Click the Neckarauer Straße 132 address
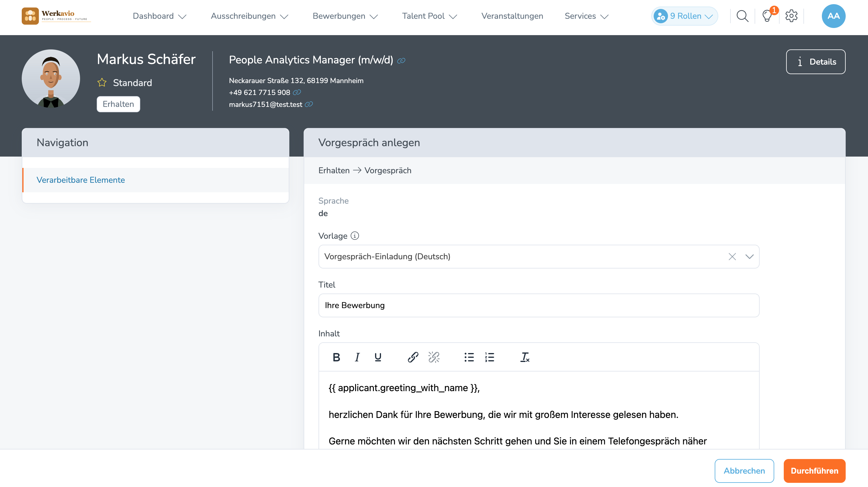 point(296,81)
